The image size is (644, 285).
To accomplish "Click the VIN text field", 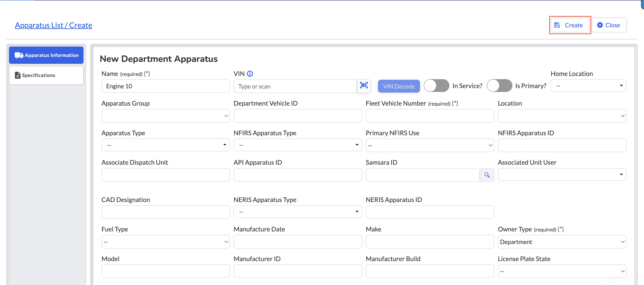I will (x=295, y=86).
